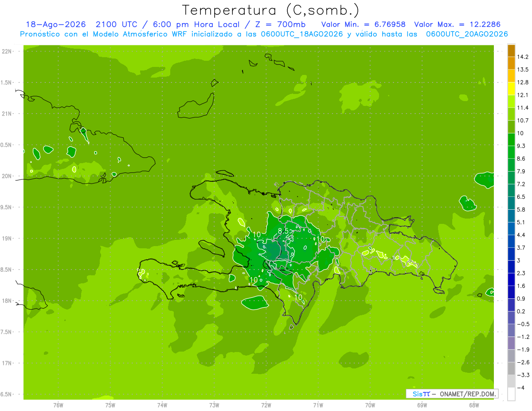Select the "0600UTC_20AGO2026" valid-until text

[x=467, y=34]
